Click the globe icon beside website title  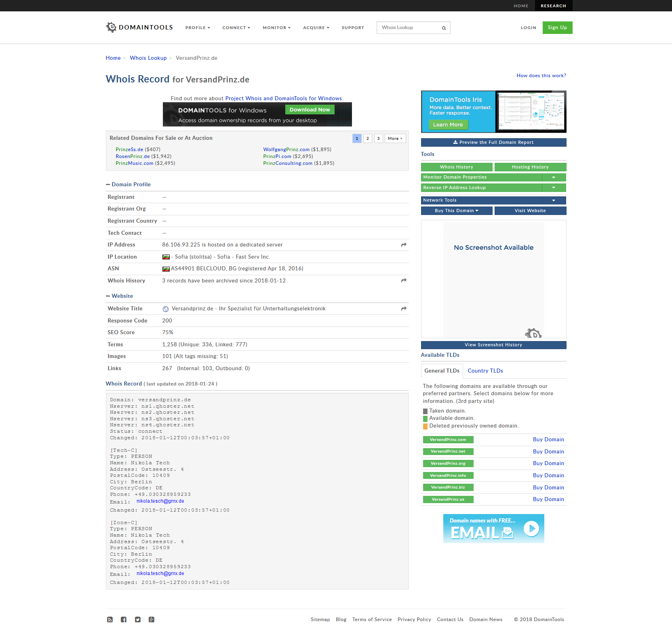coord(166,309)
